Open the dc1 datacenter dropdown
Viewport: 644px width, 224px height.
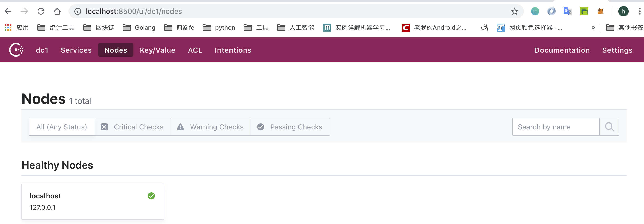click(x=42, y=50)
